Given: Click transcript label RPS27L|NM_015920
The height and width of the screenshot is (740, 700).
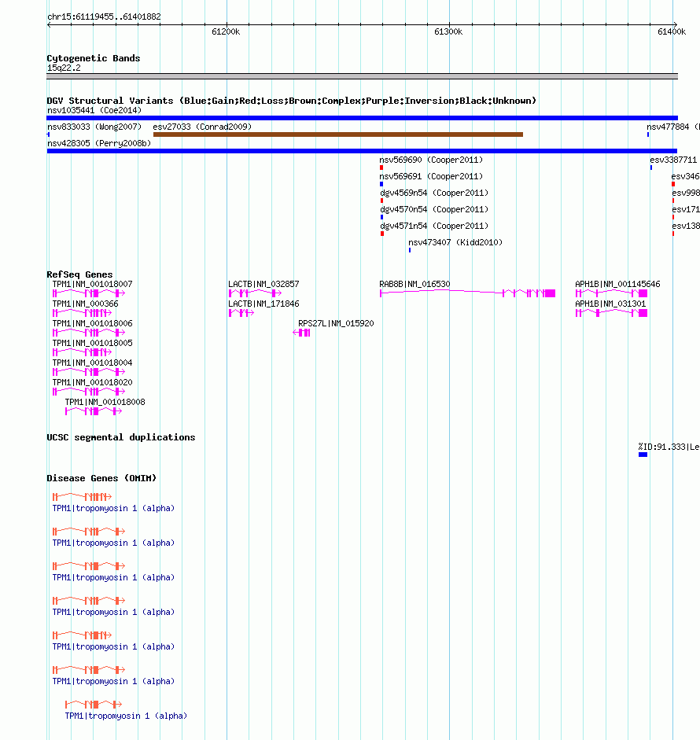Looking at the screenshot, I should 336,324.
